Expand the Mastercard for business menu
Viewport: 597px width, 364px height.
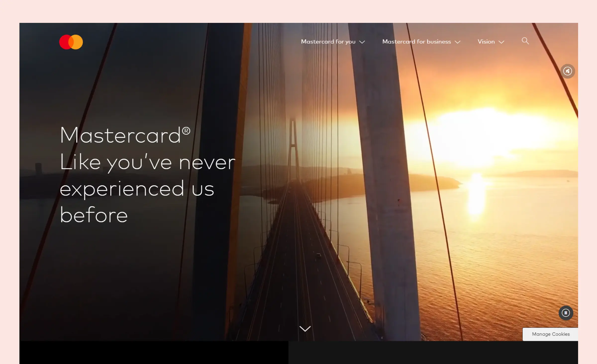[421, 42]
